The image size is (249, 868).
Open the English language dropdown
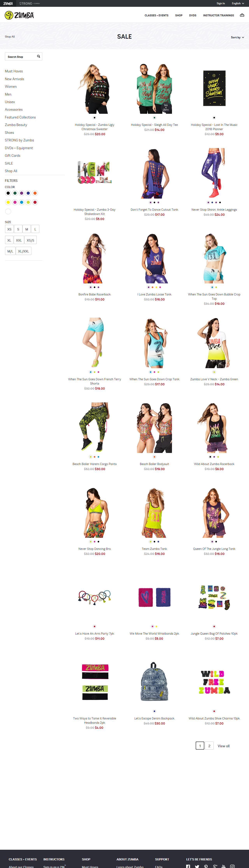[x=238, y=3]
